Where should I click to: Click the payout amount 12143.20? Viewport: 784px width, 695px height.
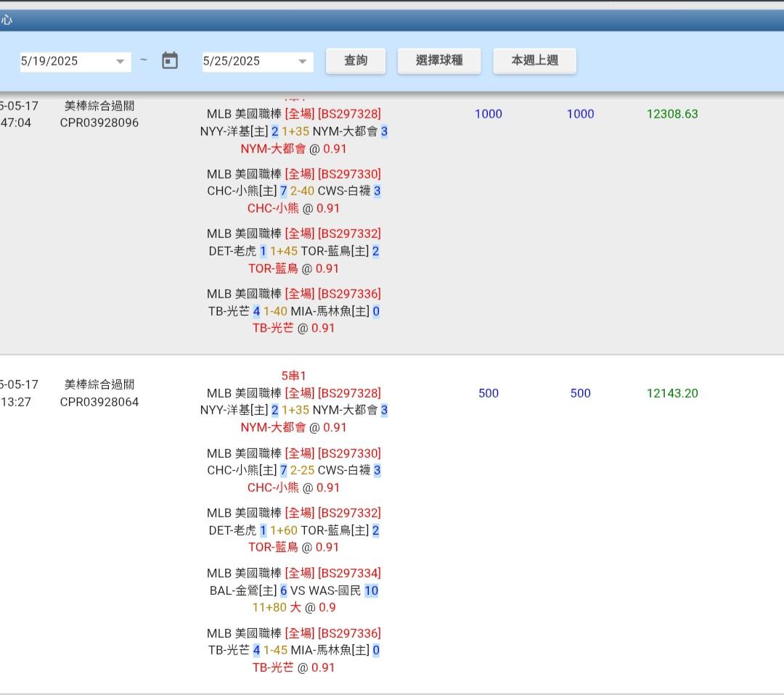click(672, 393)
